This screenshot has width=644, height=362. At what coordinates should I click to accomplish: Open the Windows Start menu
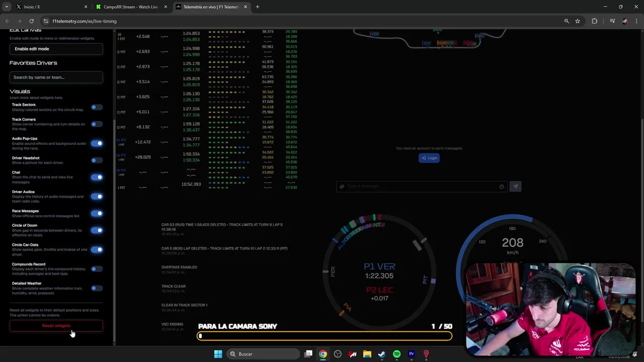coord(218,354)
